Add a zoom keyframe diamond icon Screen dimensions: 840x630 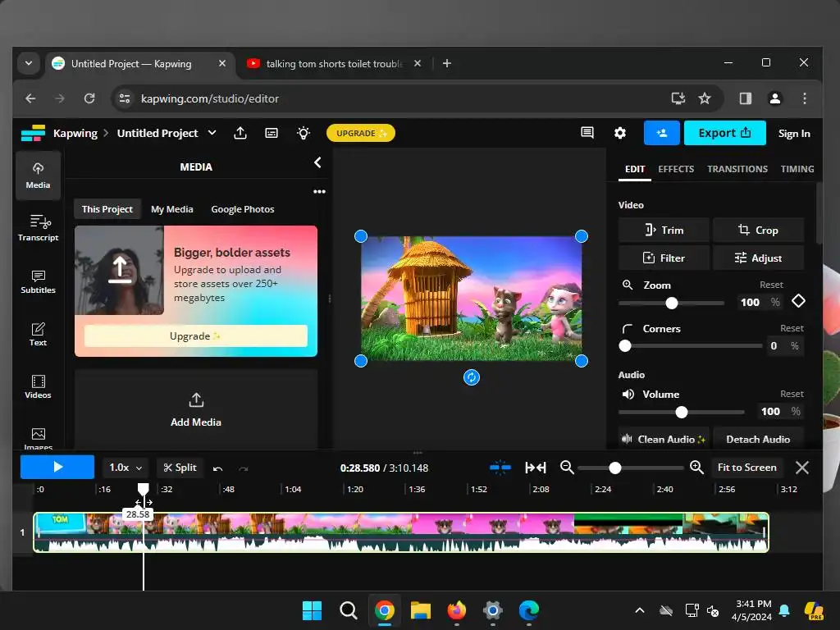pyautogui.click(x=798, y=301)
